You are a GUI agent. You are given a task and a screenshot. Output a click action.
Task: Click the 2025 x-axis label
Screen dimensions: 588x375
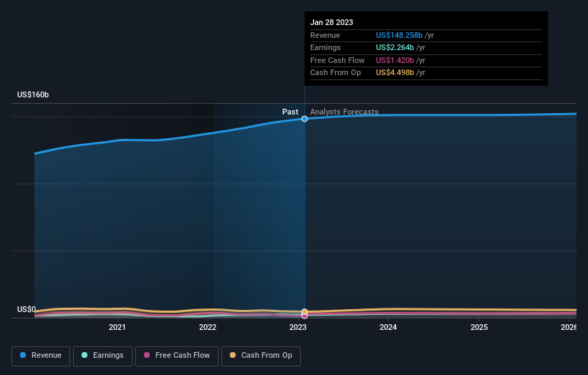pyautogui.click(x=479, y=327)
